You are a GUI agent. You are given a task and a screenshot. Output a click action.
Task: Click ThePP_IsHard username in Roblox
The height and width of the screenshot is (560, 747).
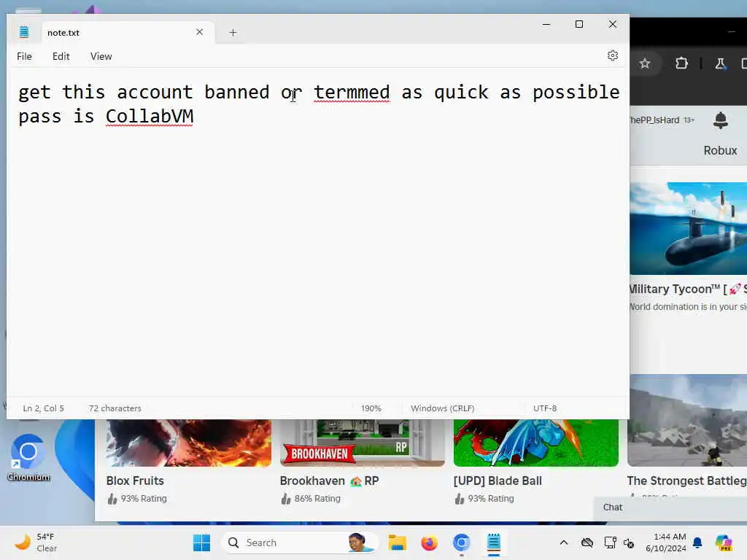654,120
